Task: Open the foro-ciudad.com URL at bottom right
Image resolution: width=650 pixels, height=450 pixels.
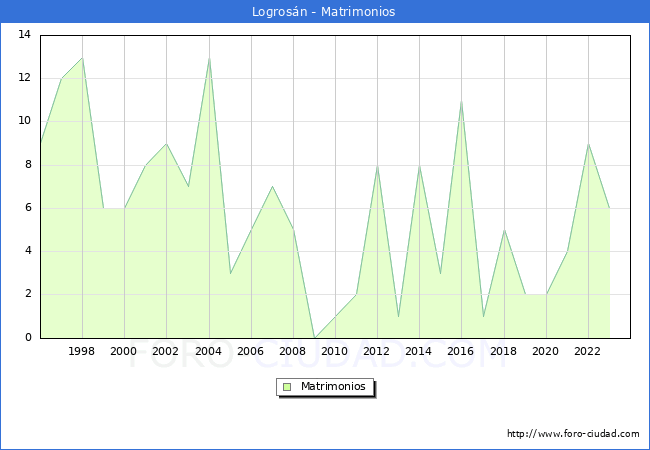Action: (573, 434)
